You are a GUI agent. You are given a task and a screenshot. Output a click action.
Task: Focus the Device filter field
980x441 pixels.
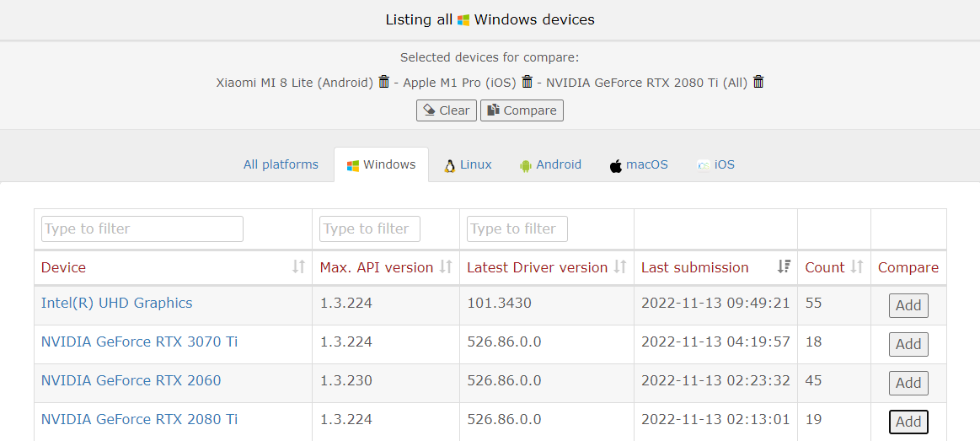[x=142, y=229]
